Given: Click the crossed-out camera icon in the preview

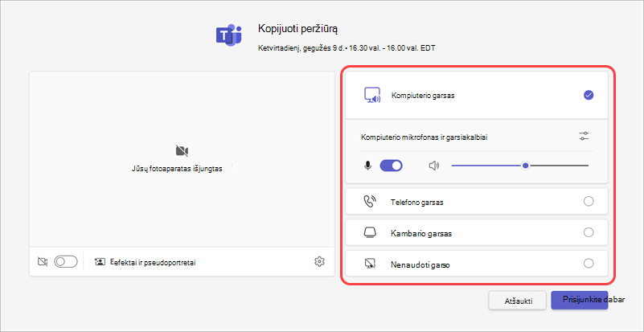Looking at the screenshot, I should 182,151.
